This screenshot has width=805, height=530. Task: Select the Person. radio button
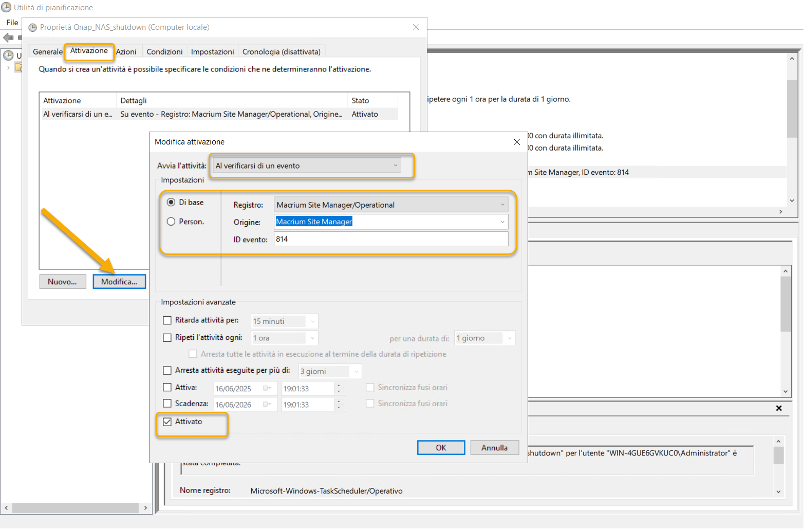(171, 222)
